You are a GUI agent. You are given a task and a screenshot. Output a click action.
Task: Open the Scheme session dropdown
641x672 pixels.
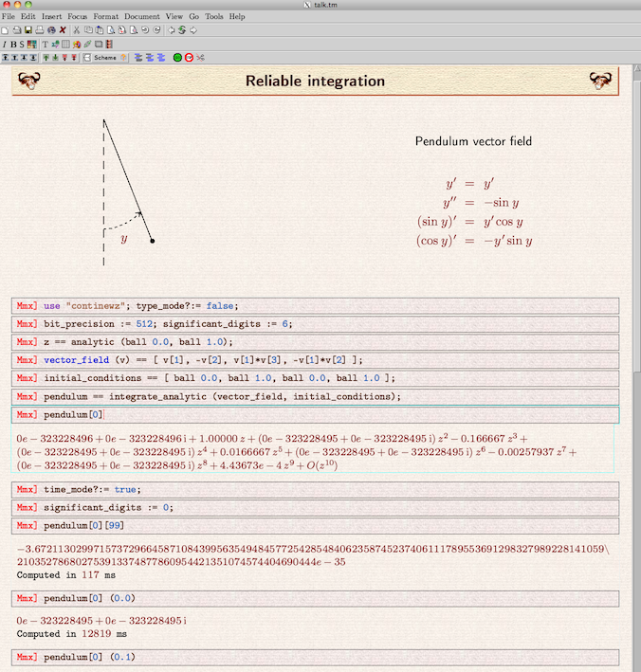coord(105,58)
